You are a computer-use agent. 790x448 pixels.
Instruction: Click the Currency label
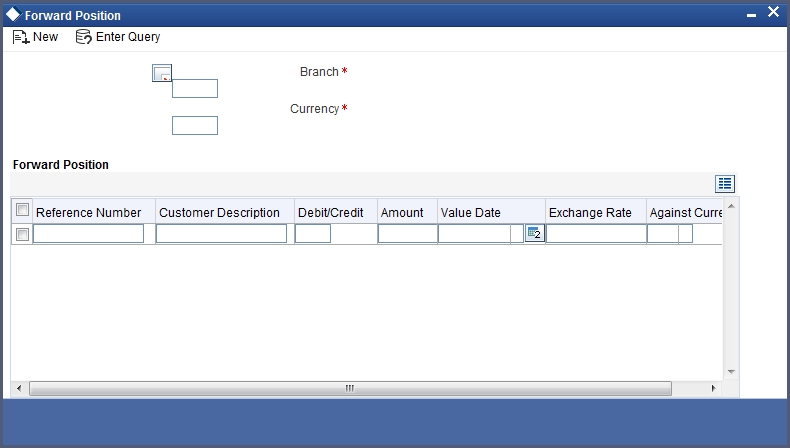click(314, 109)
